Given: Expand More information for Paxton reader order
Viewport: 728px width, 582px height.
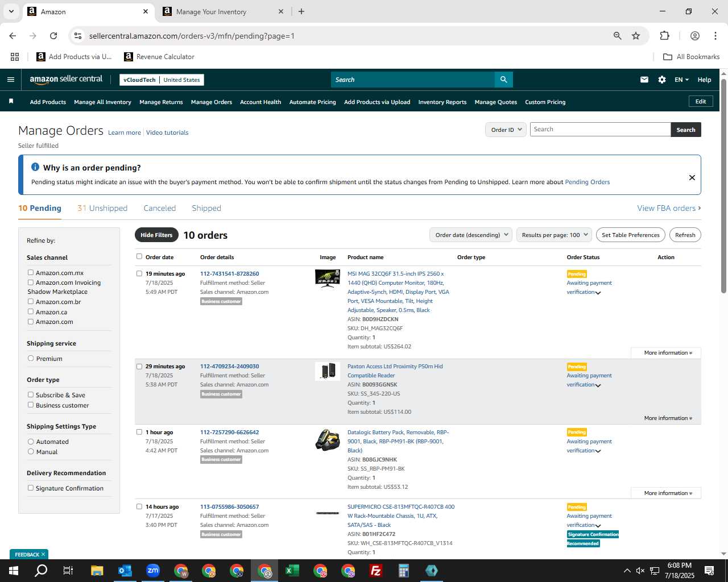Looking at the screenshot, I should [668, 418].
